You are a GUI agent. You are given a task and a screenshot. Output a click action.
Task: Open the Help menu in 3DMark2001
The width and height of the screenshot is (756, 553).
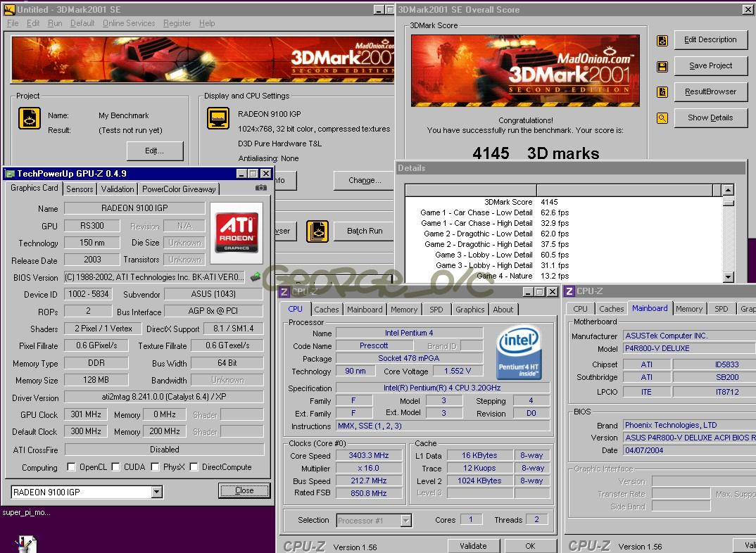click(x=207, y=23)
